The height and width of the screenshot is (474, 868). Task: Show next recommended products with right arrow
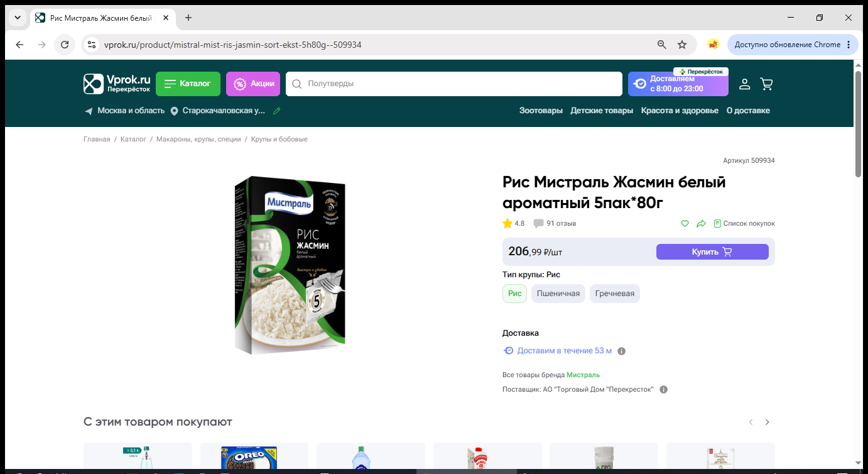pos(767,422)
